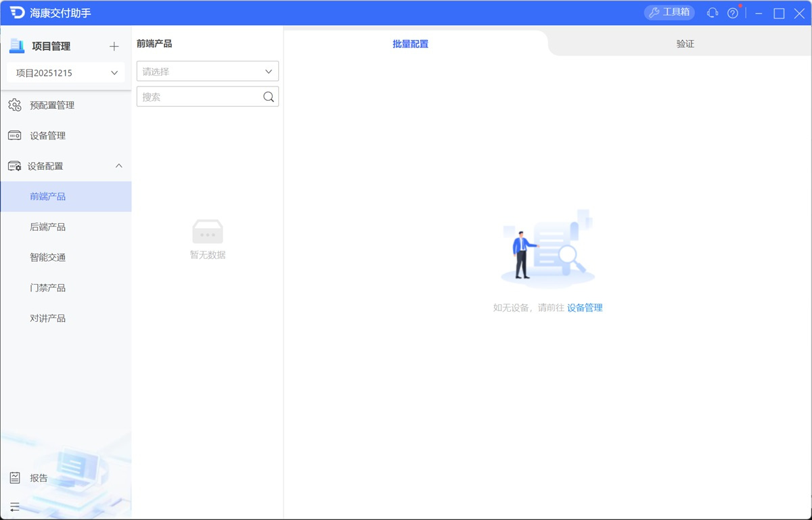Click into the 搜索 search field

pyautogui.click(x=200, y=97)
